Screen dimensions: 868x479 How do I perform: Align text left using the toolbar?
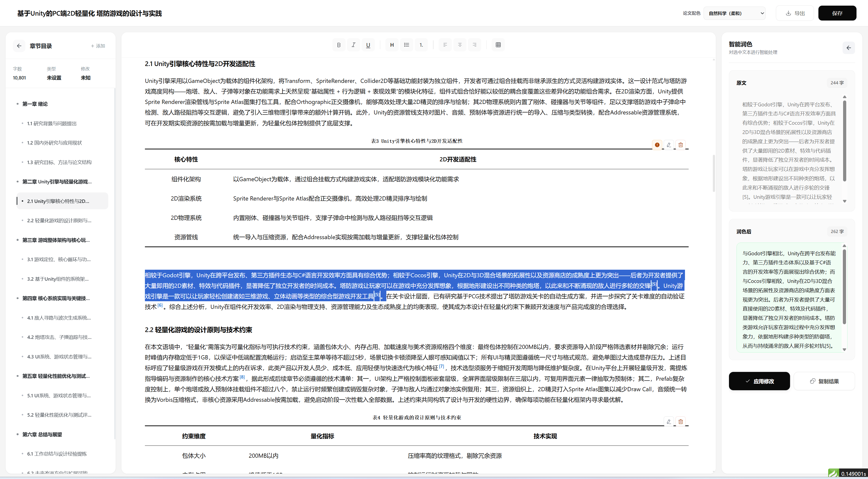(445, 45)
